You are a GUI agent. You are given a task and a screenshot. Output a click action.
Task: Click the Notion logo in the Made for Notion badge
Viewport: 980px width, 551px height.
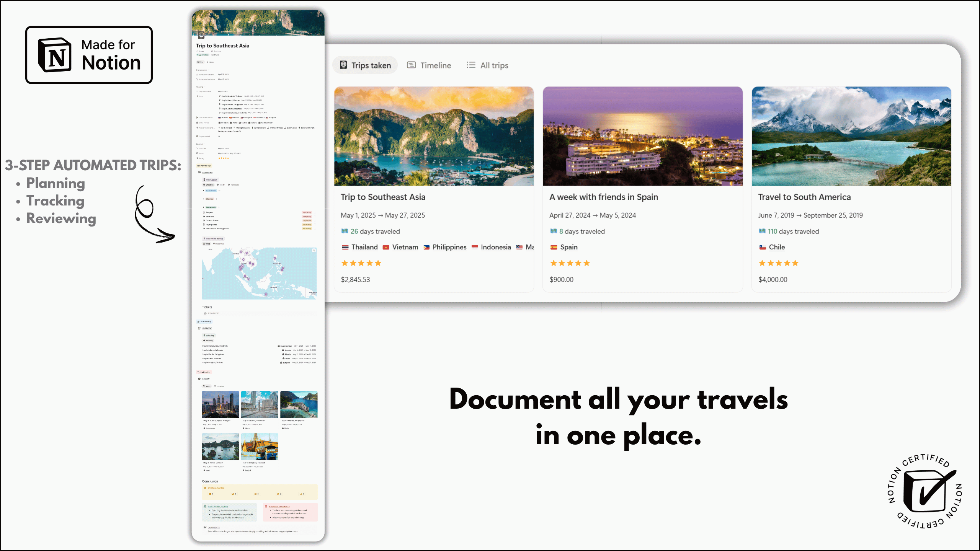point(55,55)
